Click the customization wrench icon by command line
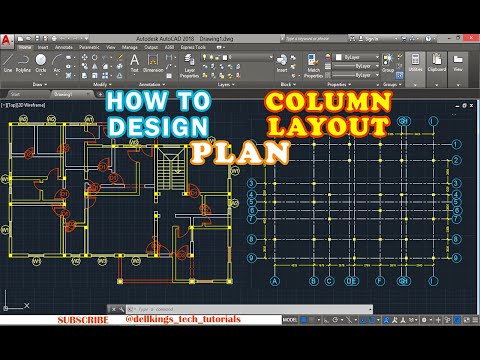Image resolution: width=480 pixels, height=360 pixels. pos(121,309)
